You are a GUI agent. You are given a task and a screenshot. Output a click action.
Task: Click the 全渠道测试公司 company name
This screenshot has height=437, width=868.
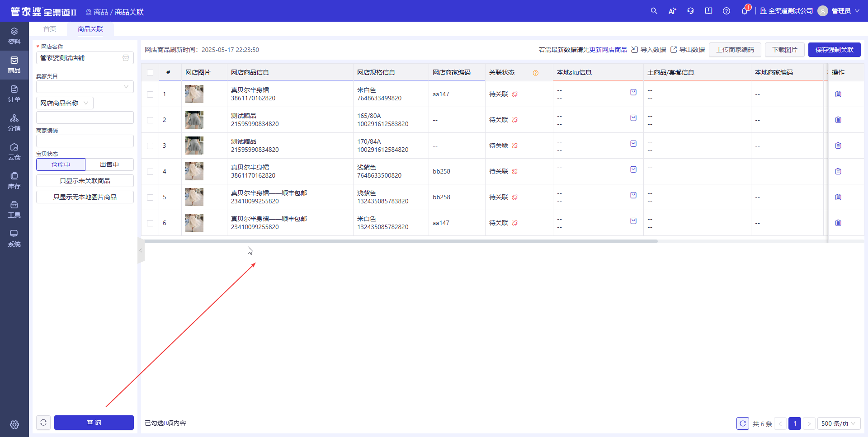pyautogui.click(x=791, y=11)
